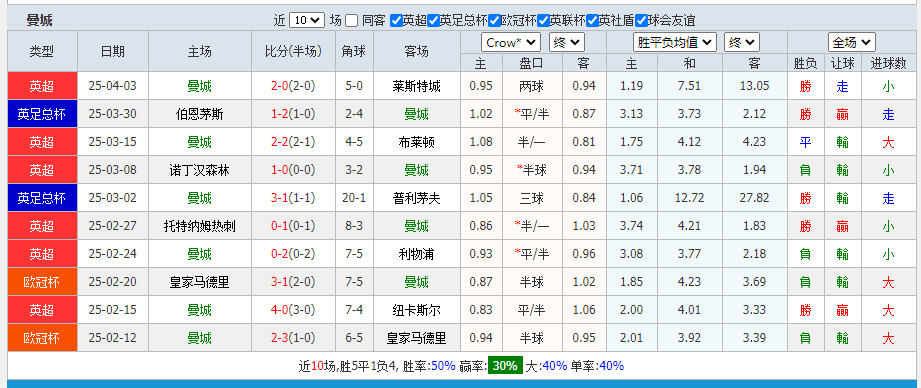Open score 4-0(3-0) versus 纽卡斯尔
Viewport: 921px width, 388px height.
(x=293, y=311)
